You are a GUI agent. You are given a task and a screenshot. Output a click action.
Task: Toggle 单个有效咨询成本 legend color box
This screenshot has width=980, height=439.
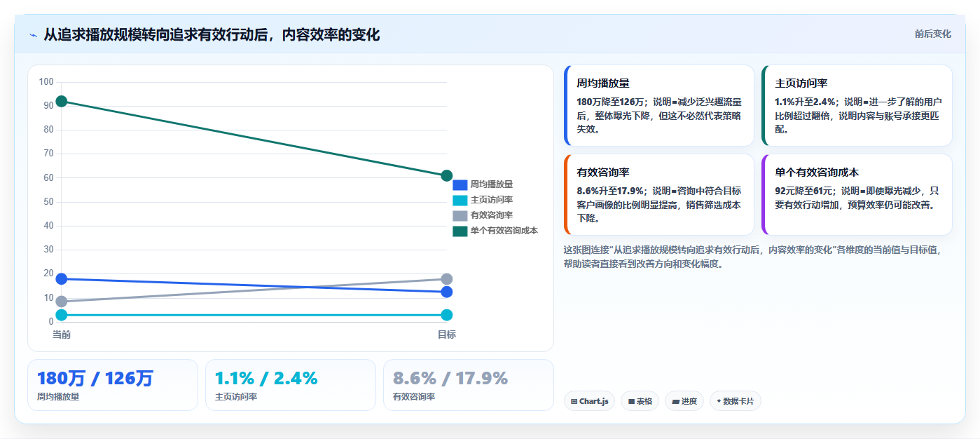(x=460, y=231)
